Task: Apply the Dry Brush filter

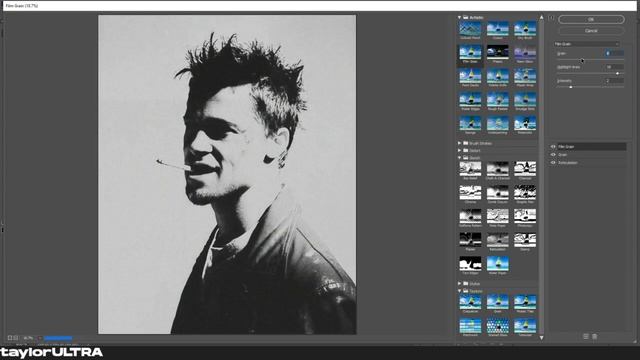Action: click(x=525, y=30)
